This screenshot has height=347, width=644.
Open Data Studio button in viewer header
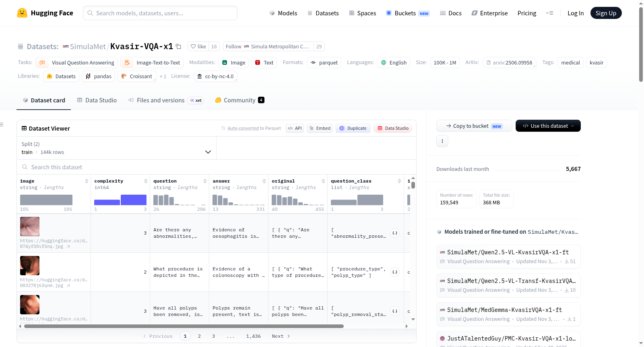point(392,128)
